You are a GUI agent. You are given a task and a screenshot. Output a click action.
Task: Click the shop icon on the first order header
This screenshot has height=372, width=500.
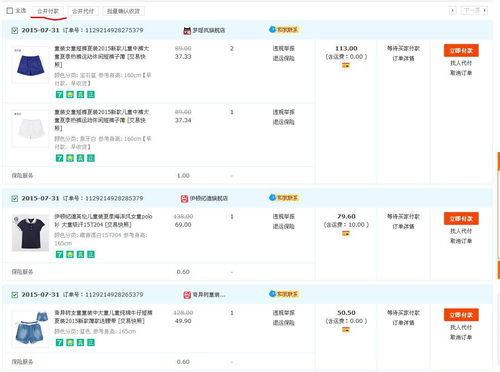click(x=187, y=31)
